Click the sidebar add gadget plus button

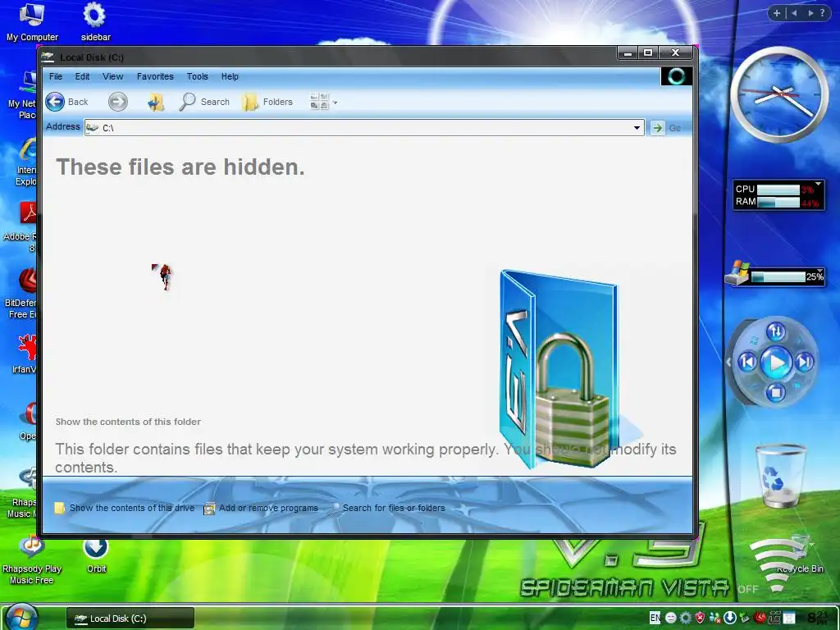pyautogui.click(x=776, y=13)
